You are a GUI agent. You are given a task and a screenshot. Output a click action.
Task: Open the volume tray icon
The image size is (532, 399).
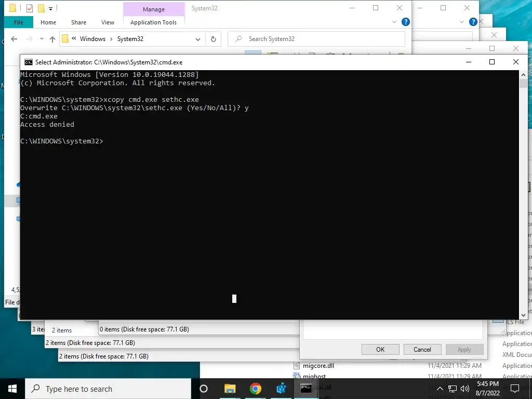[465, 389]
